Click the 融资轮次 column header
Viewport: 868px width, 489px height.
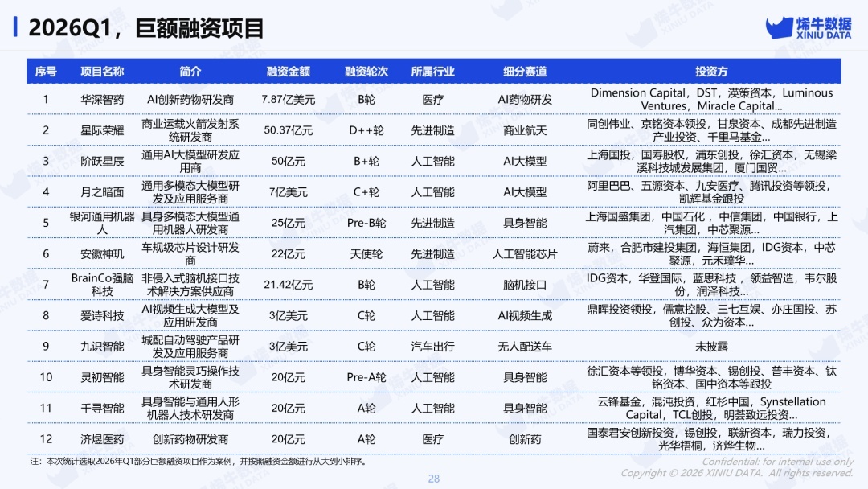[366, 72]
